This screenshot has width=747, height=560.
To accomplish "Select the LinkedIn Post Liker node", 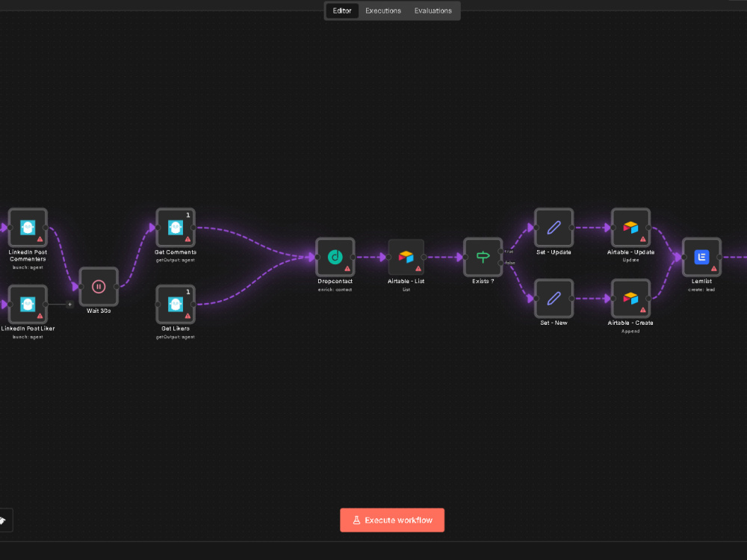I will coord(28,305).
